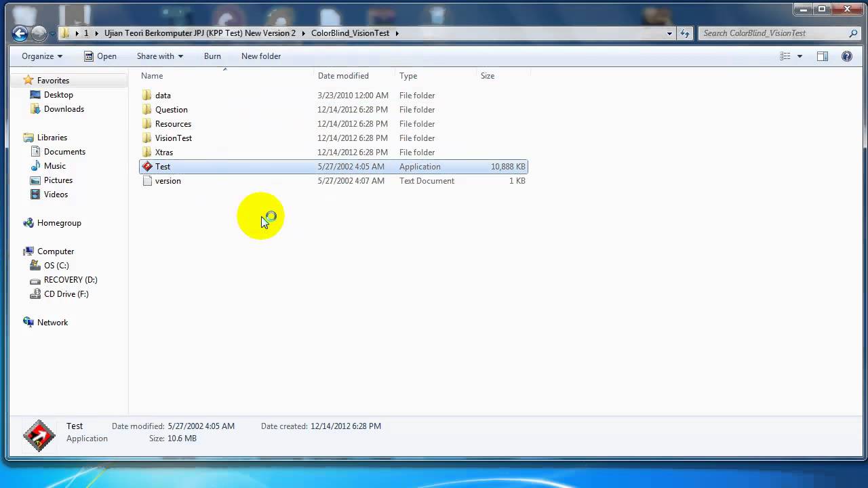Open address bar history dropdown arrow

coord(669,33)
